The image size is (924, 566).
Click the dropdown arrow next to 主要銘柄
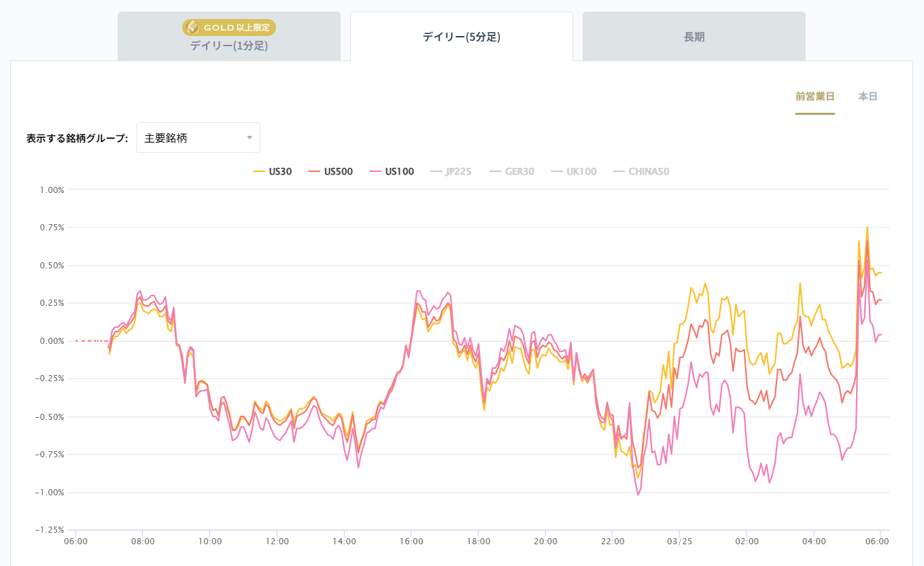249,137
